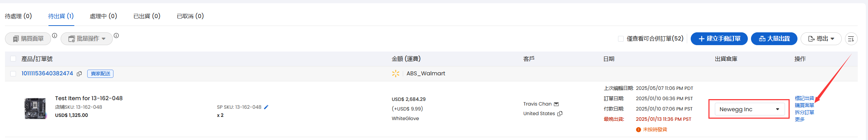Enable 僅查看可合併訂單 checkbox
Viewport: 868px width, 140px height.
tap(621, 39)
